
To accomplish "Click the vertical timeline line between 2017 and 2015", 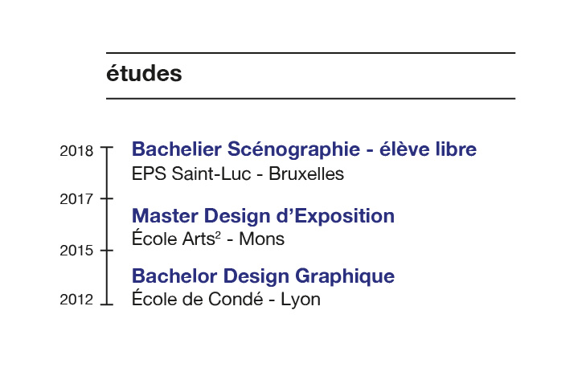I will [x=107, y=225].
